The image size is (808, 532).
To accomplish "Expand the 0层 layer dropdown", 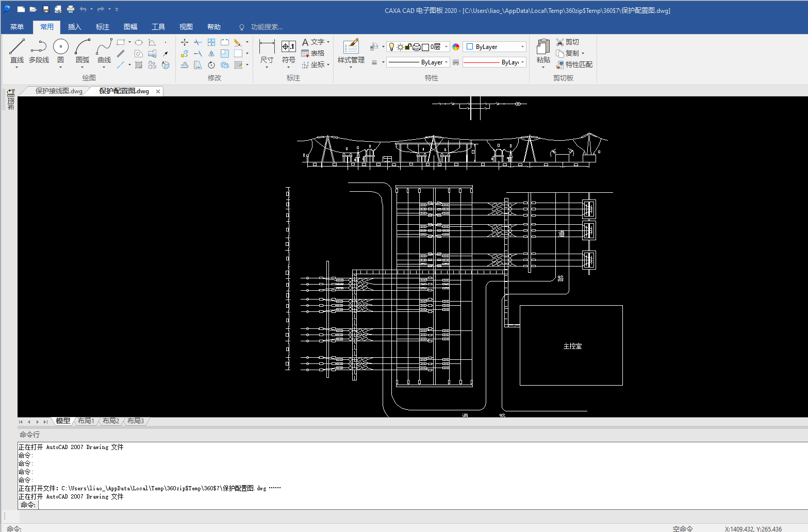I will click(x=446, y=47).
